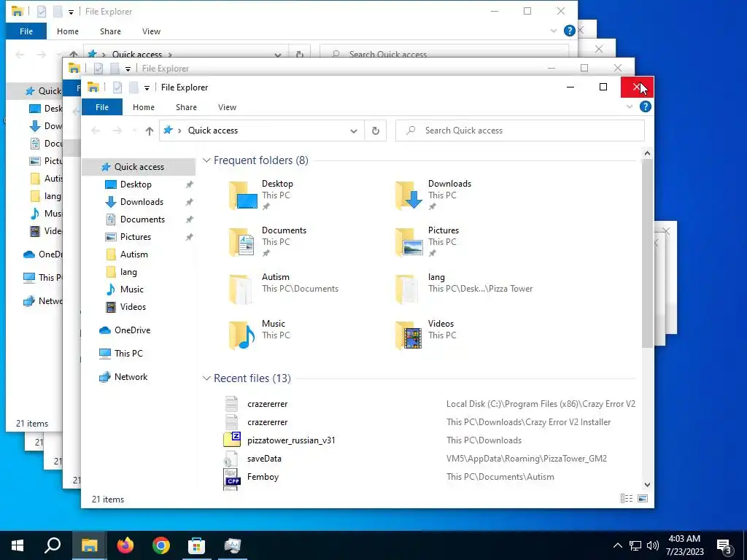Open the Pictures folder in Frequent folders
The image size is (747, 560).
(x=427, y=242)
